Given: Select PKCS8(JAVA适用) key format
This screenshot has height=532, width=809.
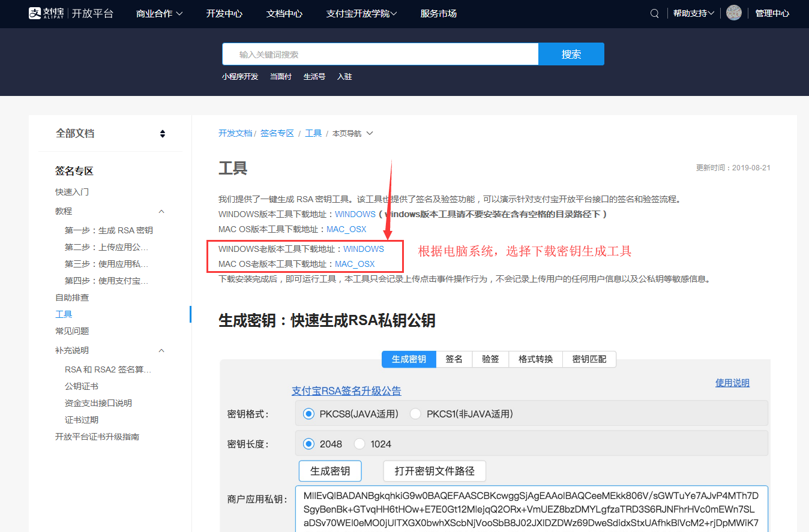Looking at the screenshot, I should 309,414.
